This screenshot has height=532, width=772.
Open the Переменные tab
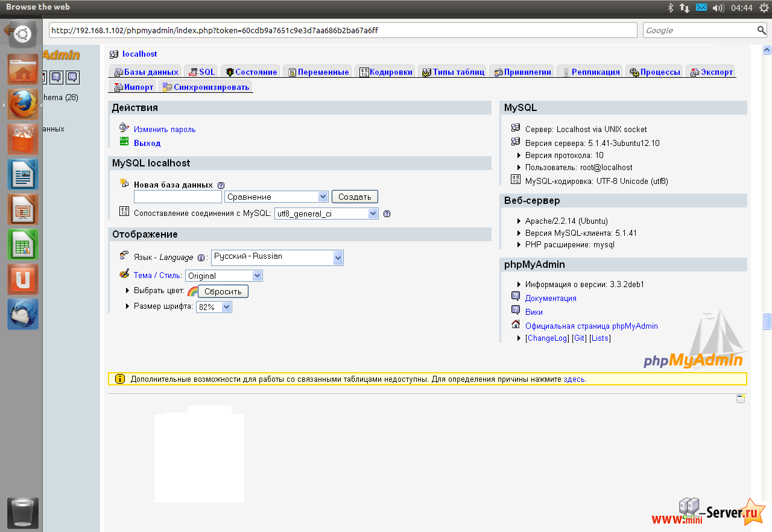pos(318,72)
